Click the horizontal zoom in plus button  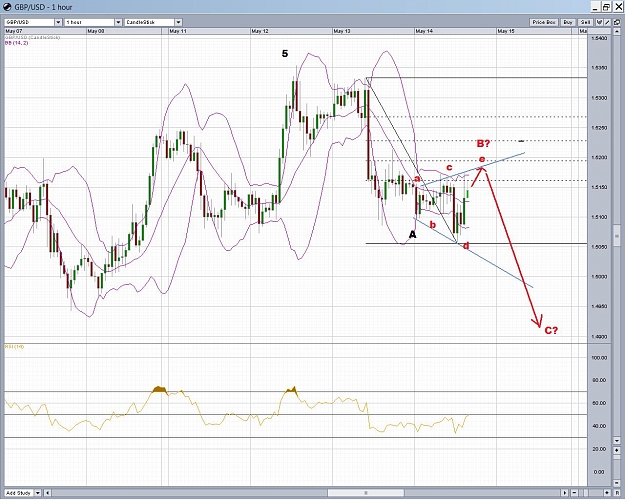(x=607, y=493)
